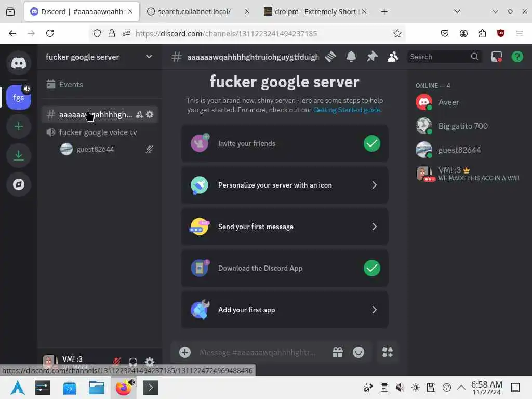Bookmark this page with the star icon
532x399 pixels.
(397, 33)
